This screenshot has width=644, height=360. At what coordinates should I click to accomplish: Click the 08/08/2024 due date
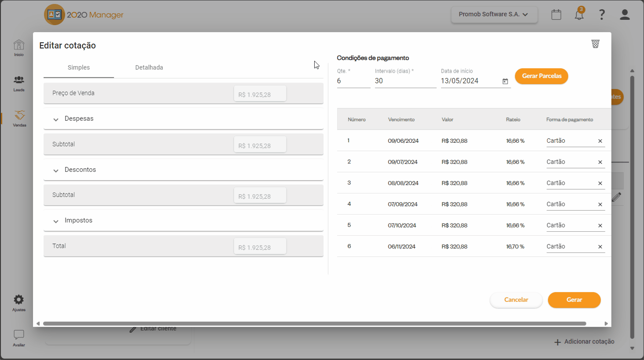[403, 183]
